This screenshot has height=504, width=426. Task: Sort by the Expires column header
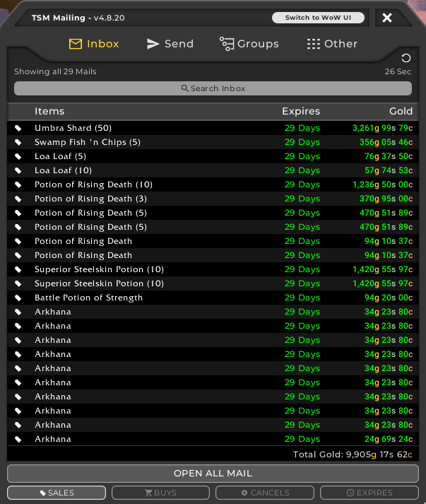(301, 111)
